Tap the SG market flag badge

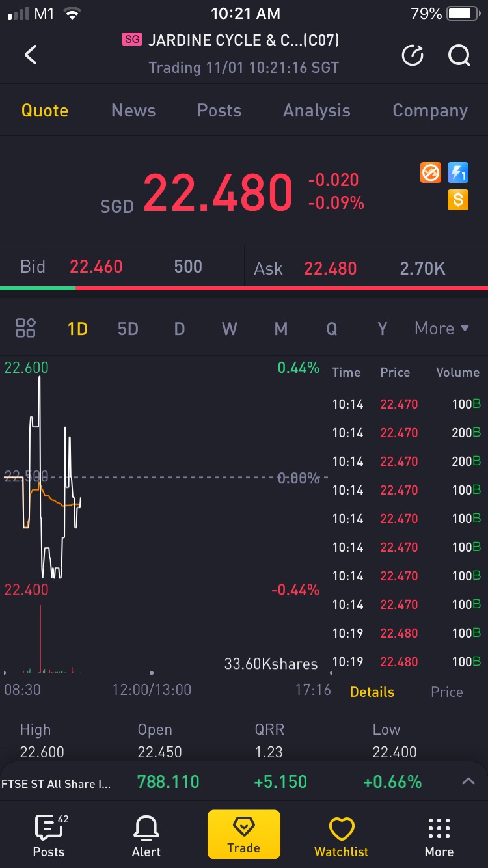(132, 40)
